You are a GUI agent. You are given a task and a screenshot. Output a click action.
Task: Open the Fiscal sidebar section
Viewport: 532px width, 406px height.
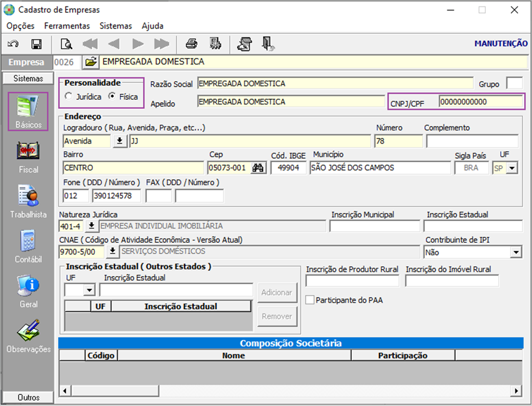click(x=28, y=157)
